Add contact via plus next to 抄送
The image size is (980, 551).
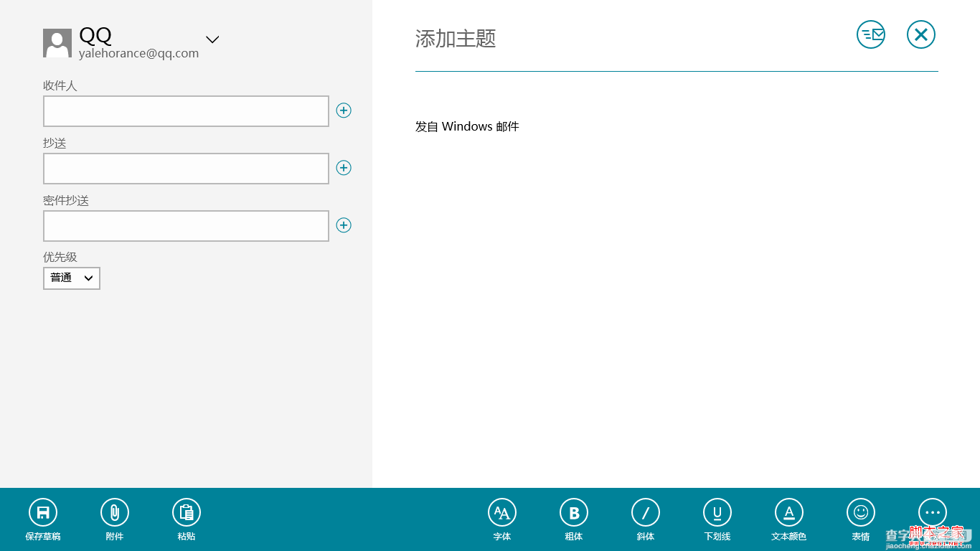pos(344,168)
